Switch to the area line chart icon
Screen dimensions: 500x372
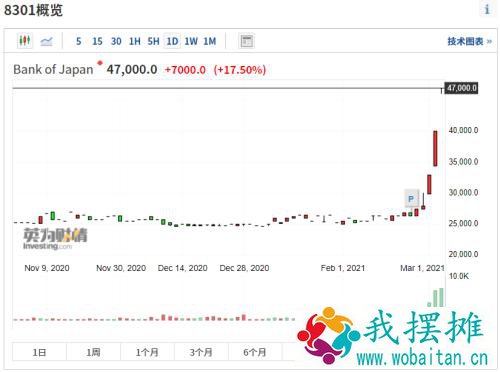46,41
